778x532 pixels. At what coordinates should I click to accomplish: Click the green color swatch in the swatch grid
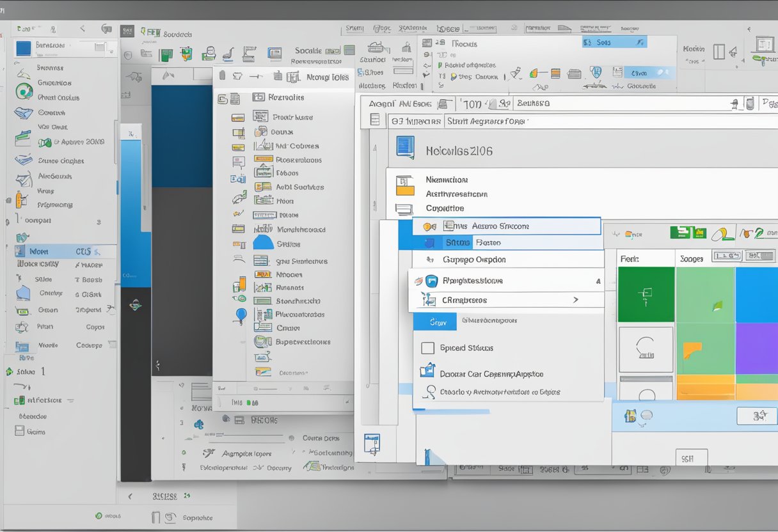[x=645, y=293]
